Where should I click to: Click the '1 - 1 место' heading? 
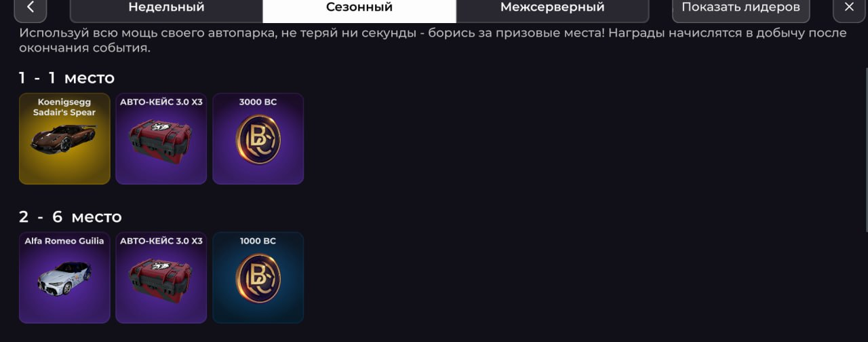click(x=66, y=78)
